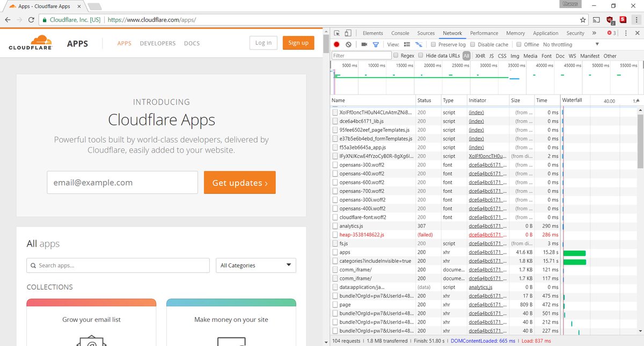This screenshot has width=644, height=346.
Task: Open the All Categories dropdown
Action: point(255,265)
